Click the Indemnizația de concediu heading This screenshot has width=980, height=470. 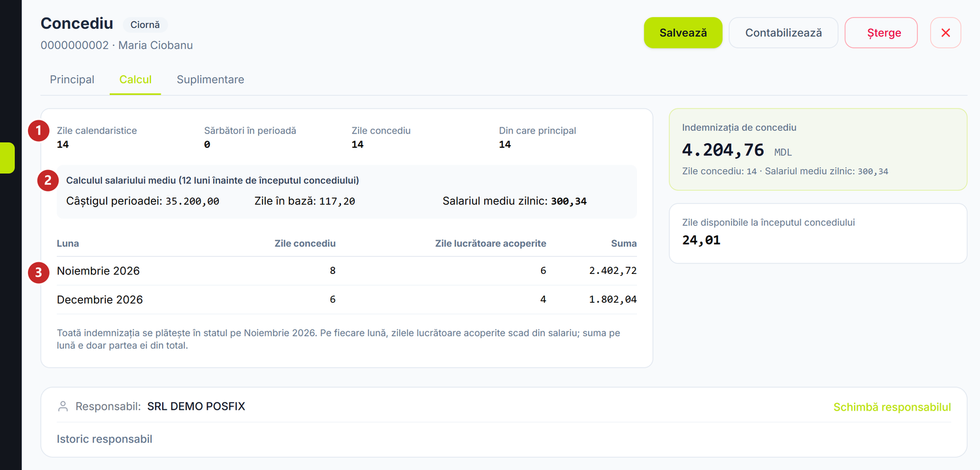tap(739, 127)
